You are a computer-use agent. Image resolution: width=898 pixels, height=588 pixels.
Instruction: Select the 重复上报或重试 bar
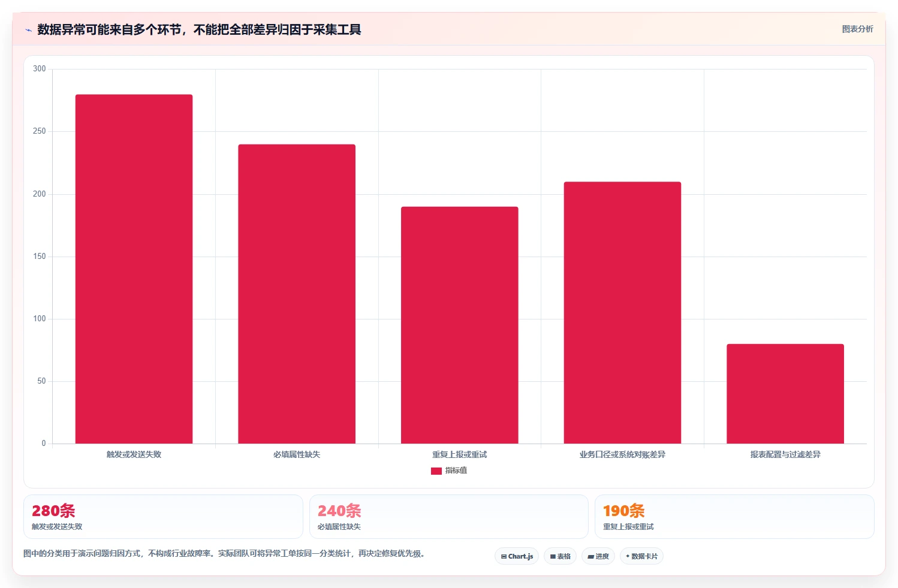click(460, 325)
